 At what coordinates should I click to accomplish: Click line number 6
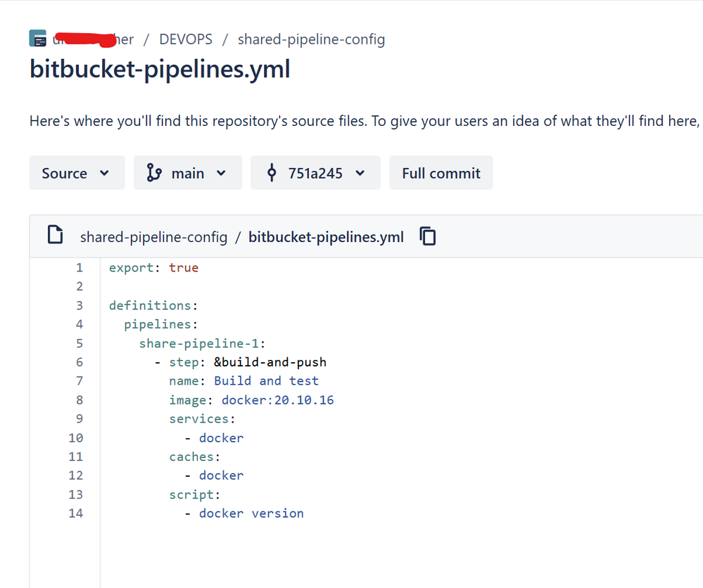pyautogui.click(x=80, y=362)
